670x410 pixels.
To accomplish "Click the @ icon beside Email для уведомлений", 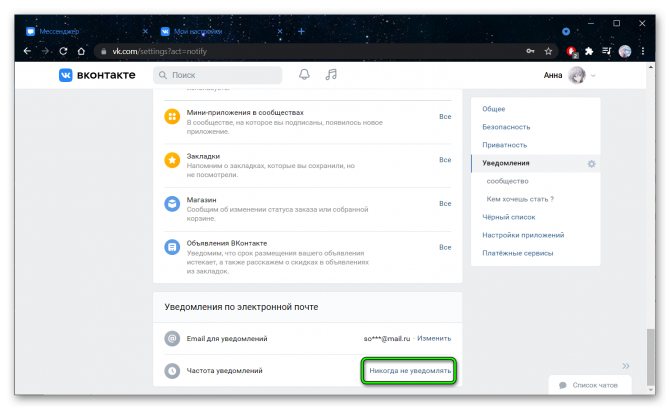I will point(172,339).
